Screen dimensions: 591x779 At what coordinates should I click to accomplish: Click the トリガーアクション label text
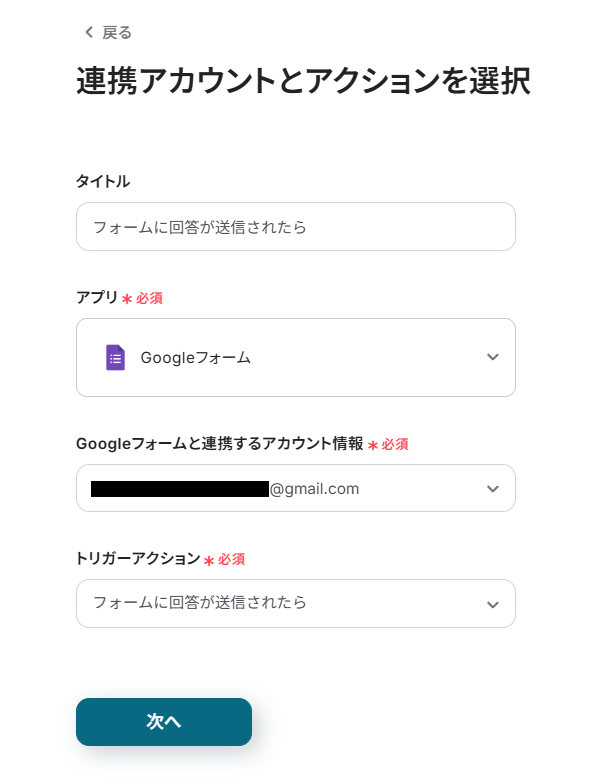point(138,558)
